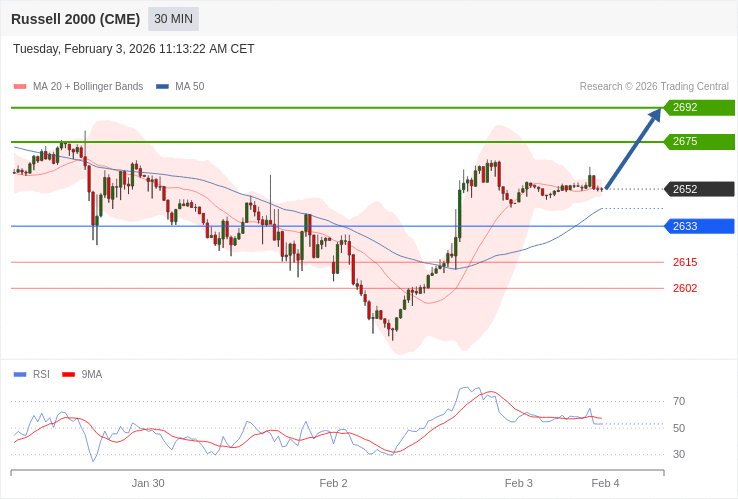The height and width of the screenshot is (500, 738).
Task: Click the blue upward forecast arrow head
Action: click(654, 116)
